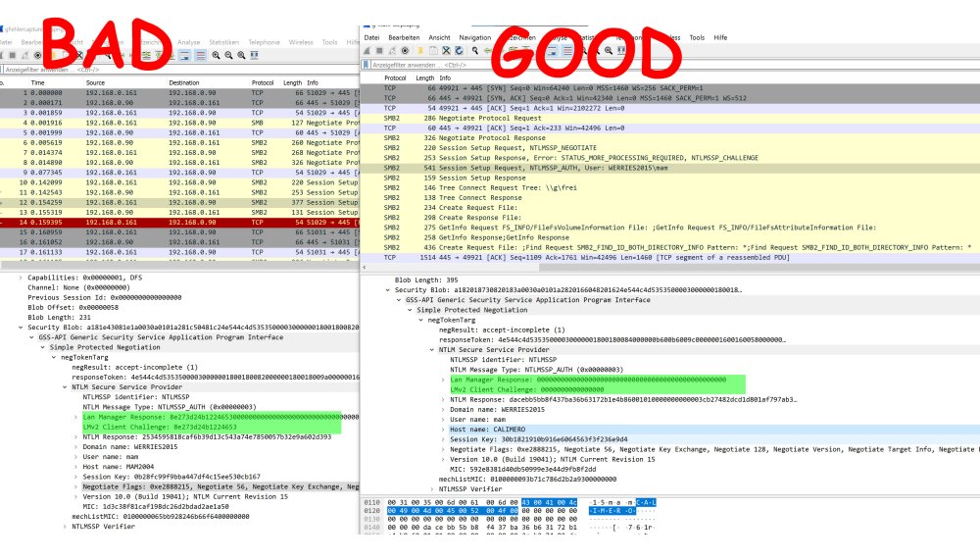Expand Host name: CALIMERO row
980x560 pixels.
click(x=444, y=430)
